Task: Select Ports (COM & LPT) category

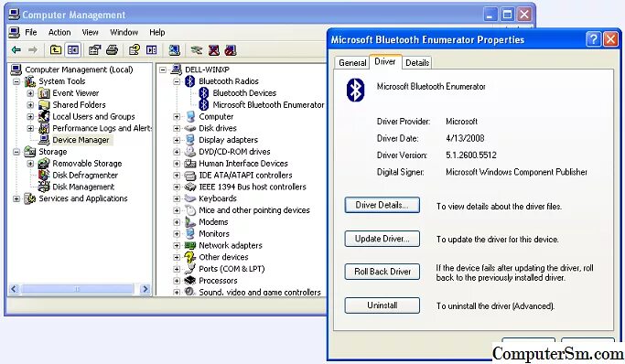Action: [x=232, y=269]
